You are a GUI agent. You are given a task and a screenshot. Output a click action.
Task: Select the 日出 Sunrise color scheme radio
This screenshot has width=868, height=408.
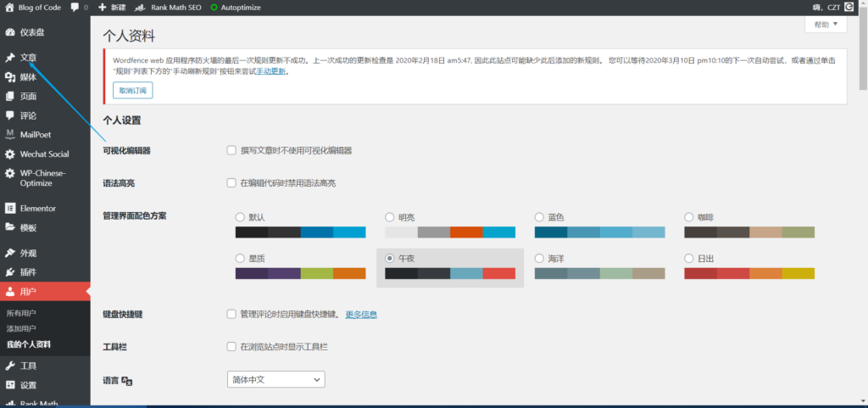pos(689,258)
